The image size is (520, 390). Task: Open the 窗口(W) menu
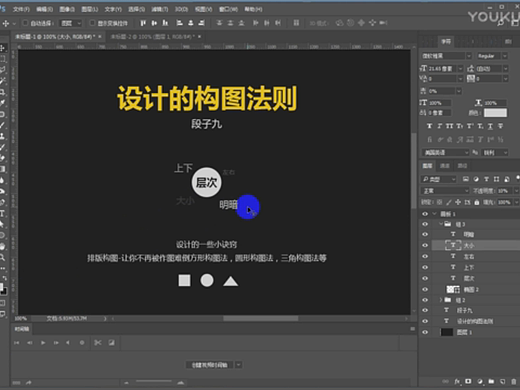(x=228, y=9)
